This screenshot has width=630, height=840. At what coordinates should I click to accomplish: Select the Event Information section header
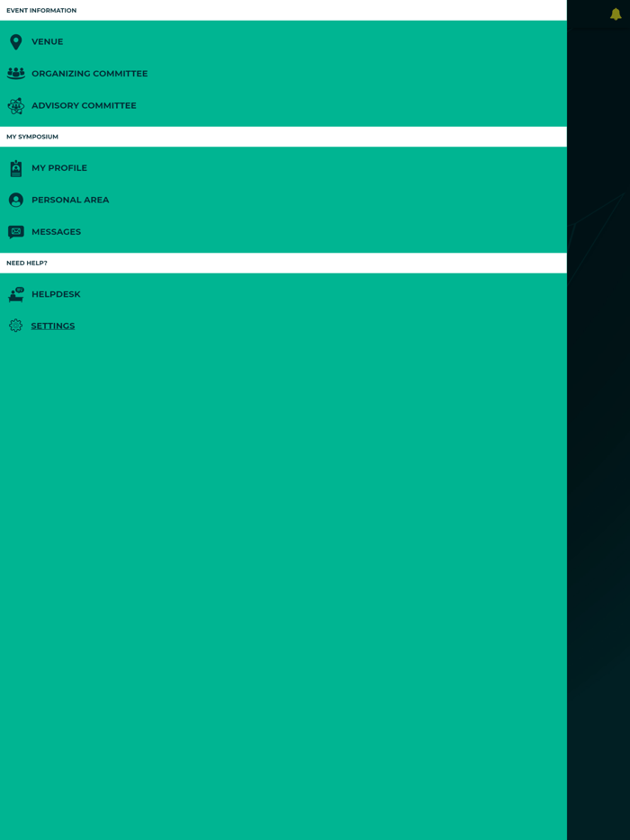click(x=283, y=10)
